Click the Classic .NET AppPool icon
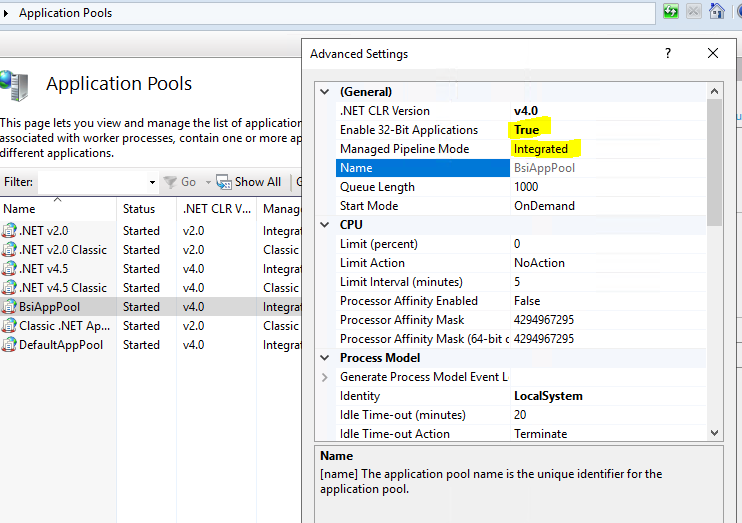 10,326
